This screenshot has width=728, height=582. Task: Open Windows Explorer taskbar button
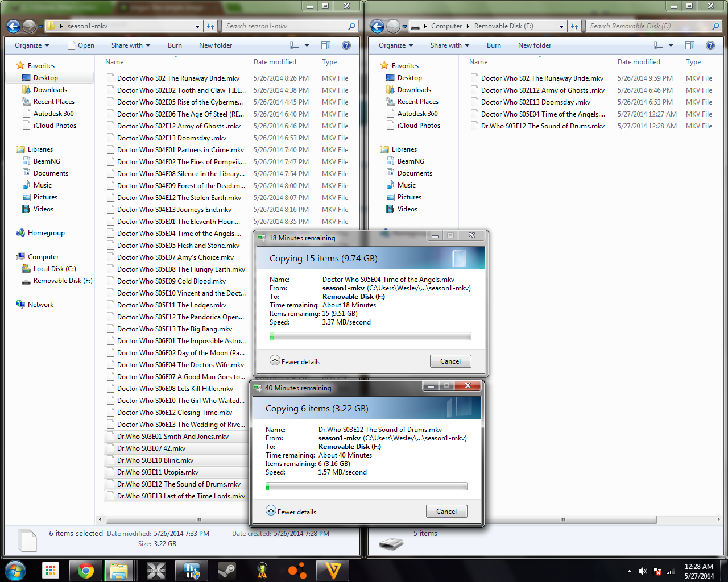[118, 571]
